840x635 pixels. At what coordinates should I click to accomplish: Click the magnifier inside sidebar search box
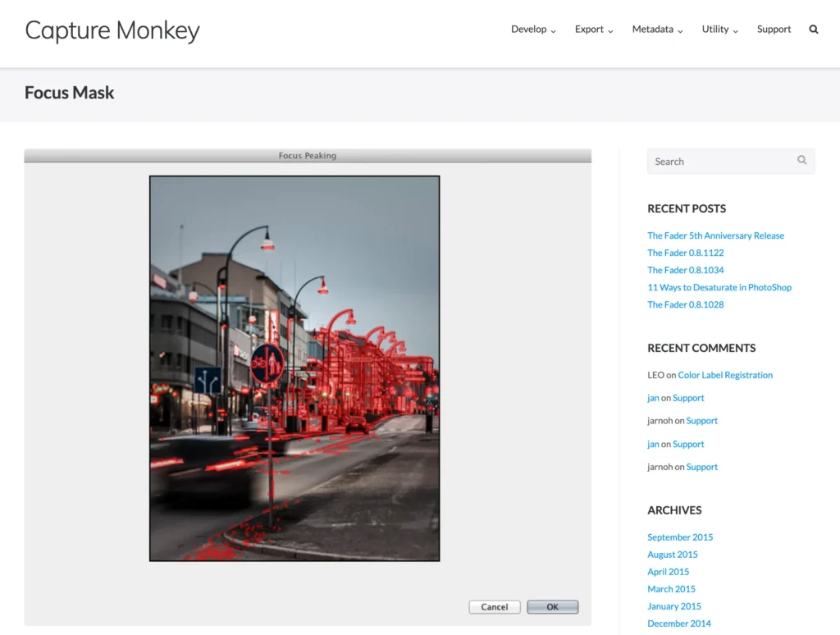801,160
